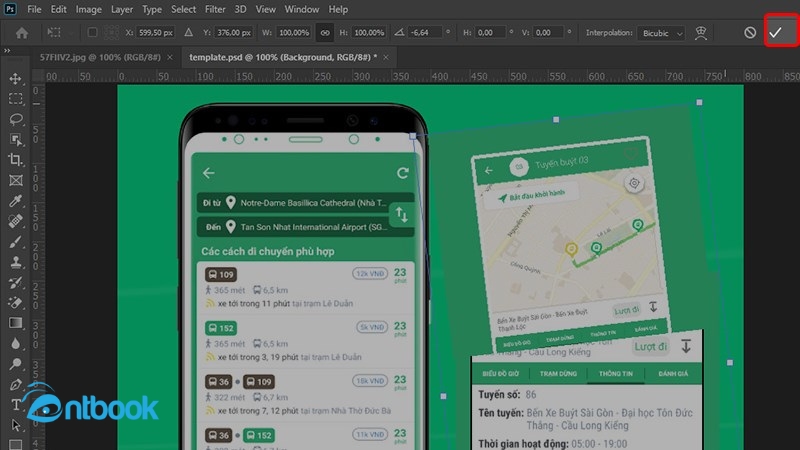Click the Photoshop Ps logo

pos(10,9)
